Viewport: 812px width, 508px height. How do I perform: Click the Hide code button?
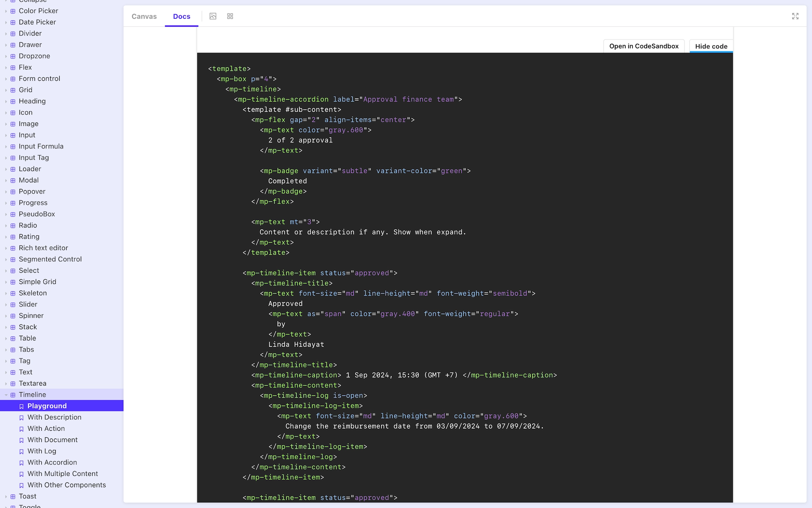(711, 46)
